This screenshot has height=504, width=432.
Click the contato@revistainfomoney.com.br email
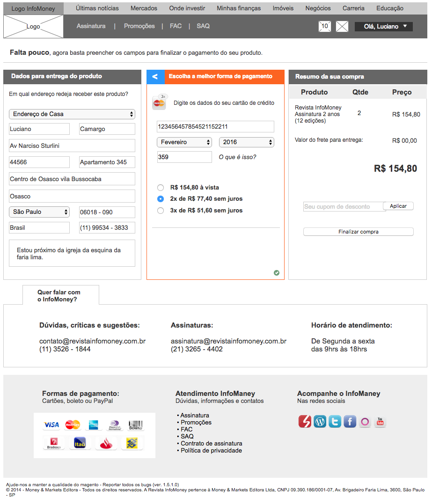pyautogui.click(x=92, y=341)
